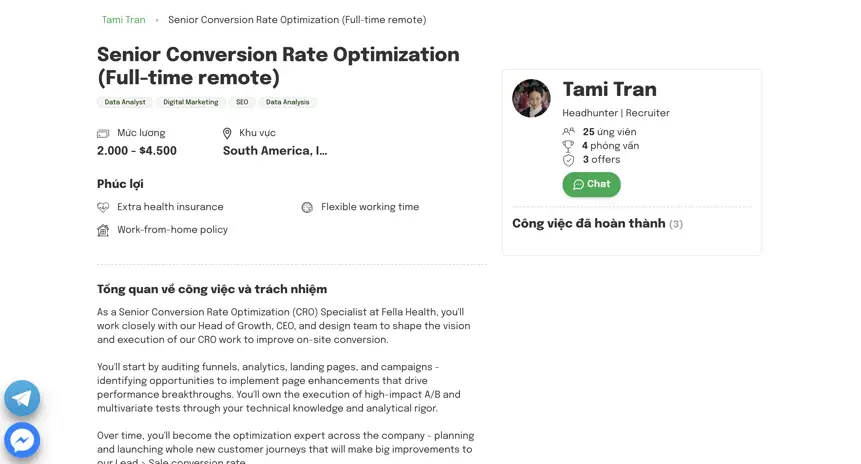The width and height of the screenshot is (861, 464).
Task: Expand the truncated South America location text
Action: pos(275,151)
